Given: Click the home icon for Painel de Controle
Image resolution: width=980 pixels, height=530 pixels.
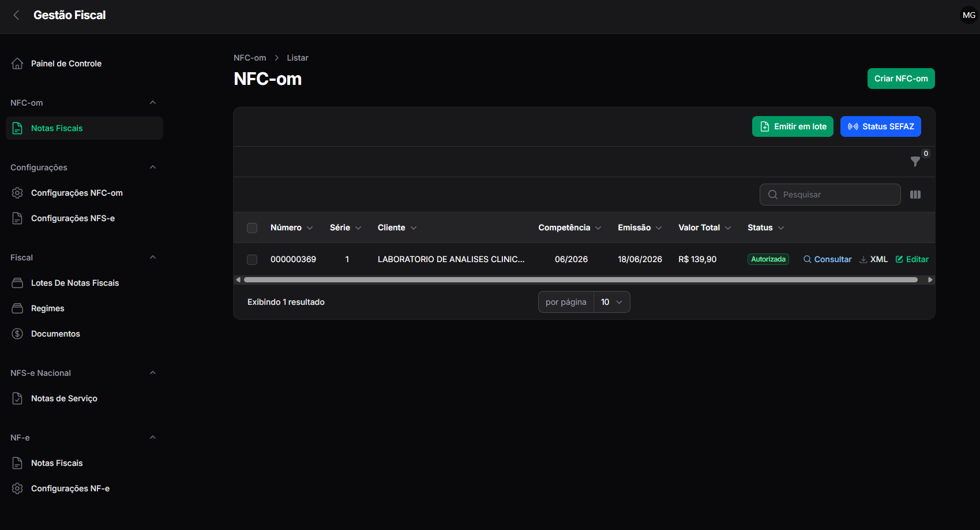Looking at the screenshot, I should 17,64.
